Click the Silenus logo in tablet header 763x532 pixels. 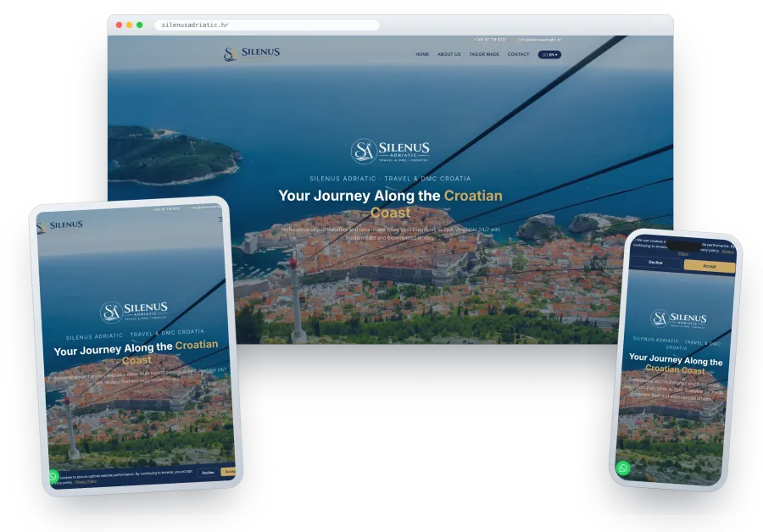point(60,226)
